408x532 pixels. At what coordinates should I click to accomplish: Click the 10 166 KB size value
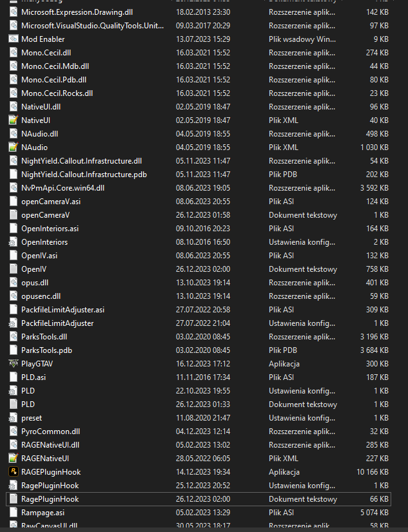tap(373, 472)
